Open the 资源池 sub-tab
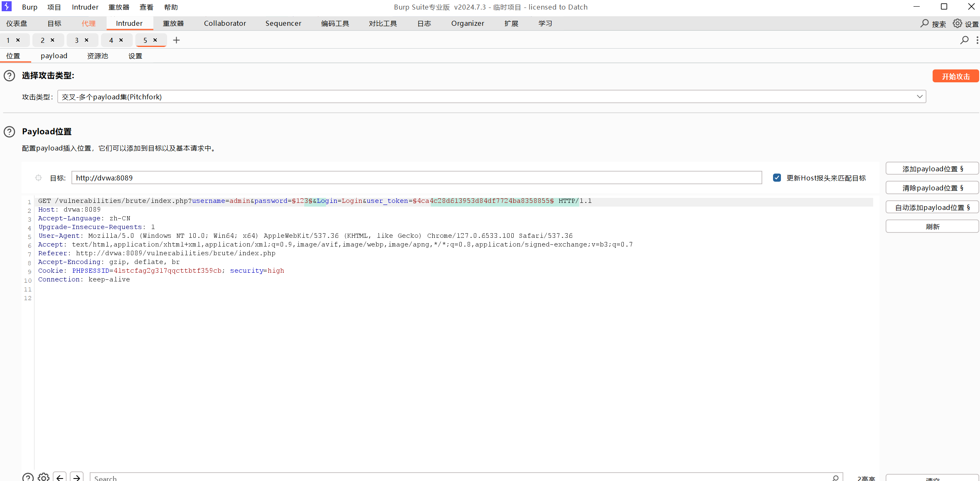980x481 pixels. click(x=98, y=56)
